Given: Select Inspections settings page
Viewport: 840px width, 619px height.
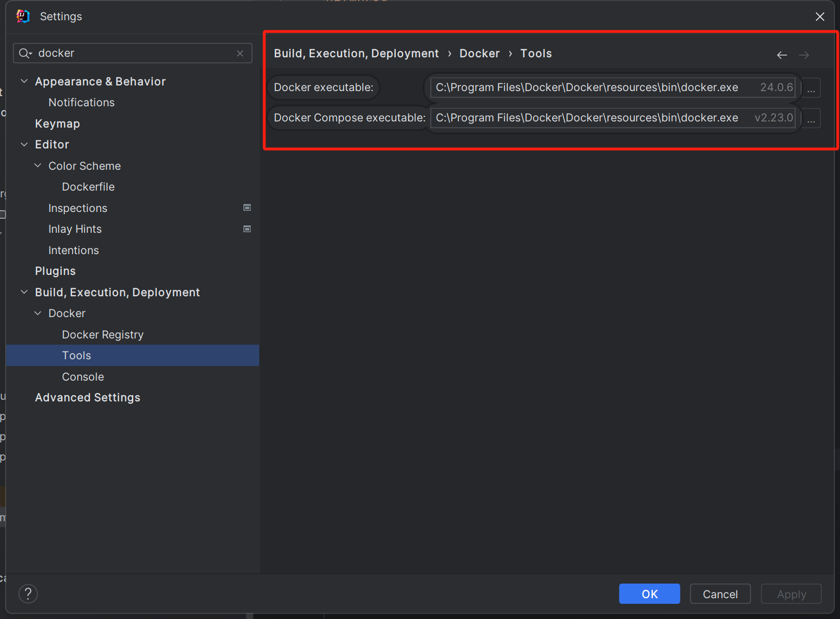Looking at the screenshot, I should [78, 208].
